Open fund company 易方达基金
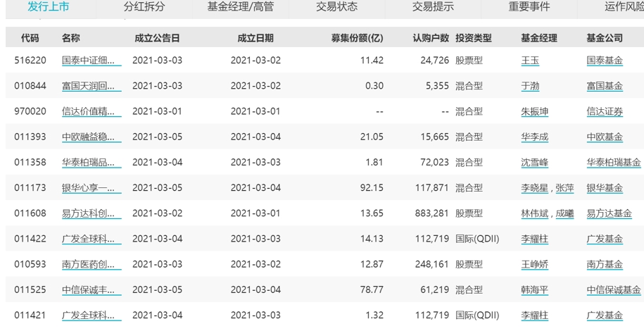Image resolution: width=644 pixels, height=331 pixels. (x=609, y=213)
